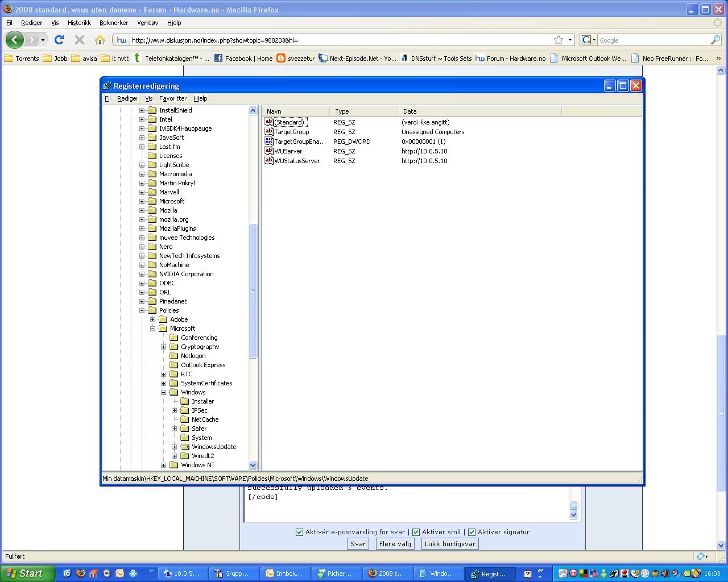
Task: Open Next-Episode.Net bookmark
Action: (357, 58)
